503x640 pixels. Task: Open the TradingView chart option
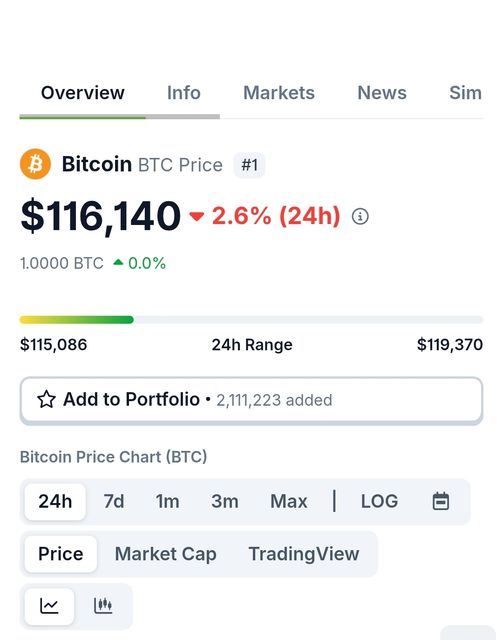(304, 554)
